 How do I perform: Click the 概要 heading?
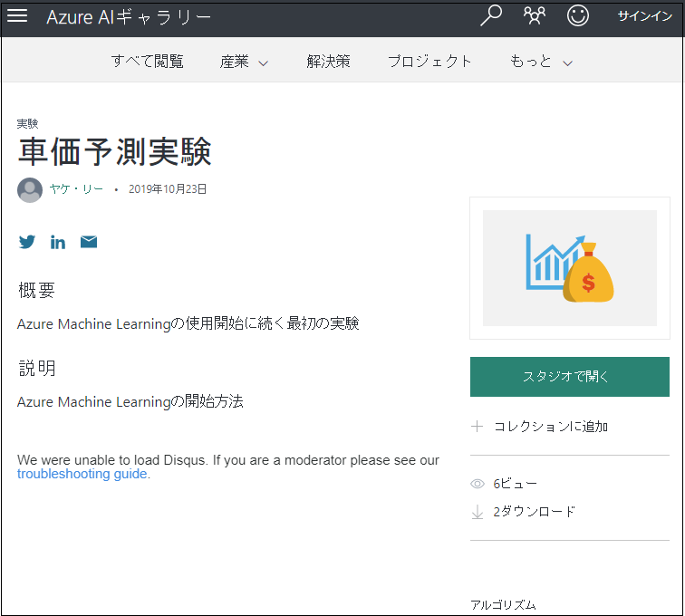point(36,290)
